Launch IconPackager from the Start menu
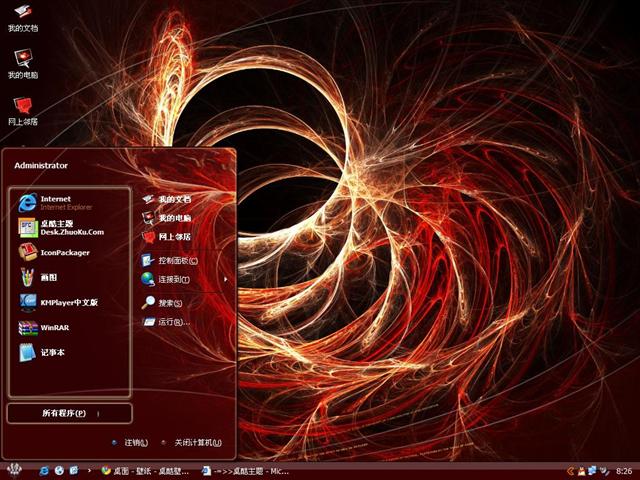Screen dimensions: 640x480 (x=64, y=253)
